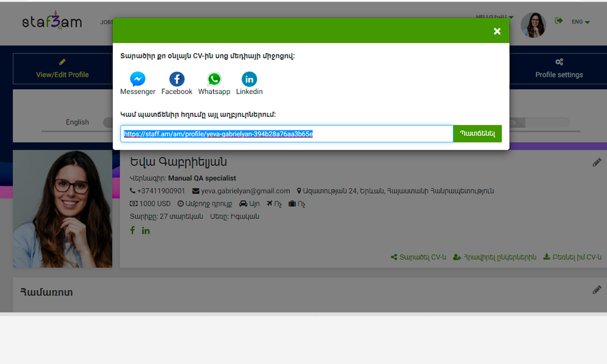
Task: Open the Profile settings tab
Action: 559,69
